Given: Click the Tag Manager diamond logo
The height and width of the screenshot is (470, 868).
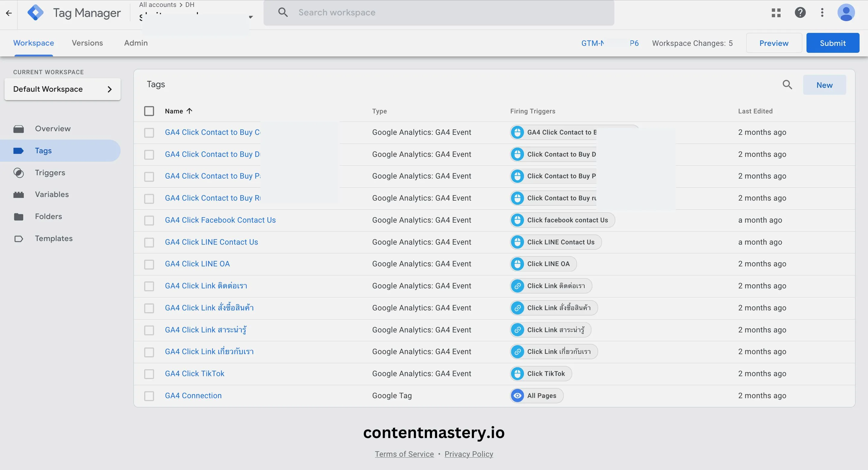Looking at the screenshot, I should point(35,13).
